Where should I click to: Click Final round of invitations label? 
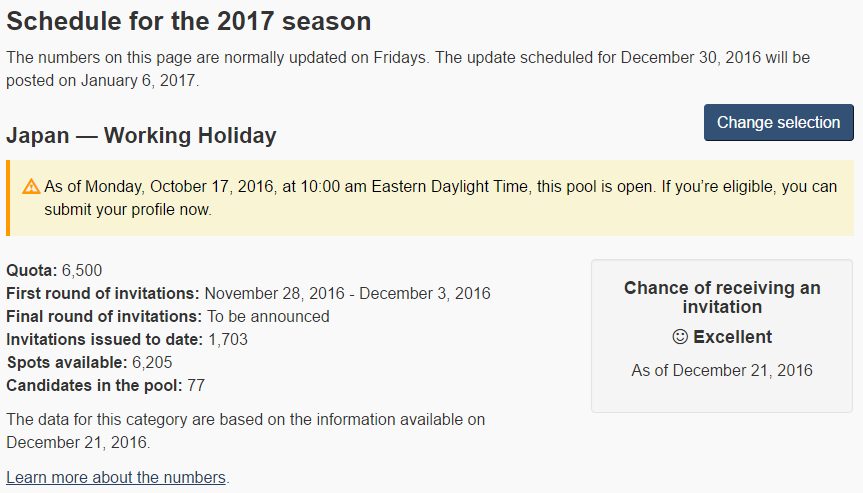[x=104, y=316]
